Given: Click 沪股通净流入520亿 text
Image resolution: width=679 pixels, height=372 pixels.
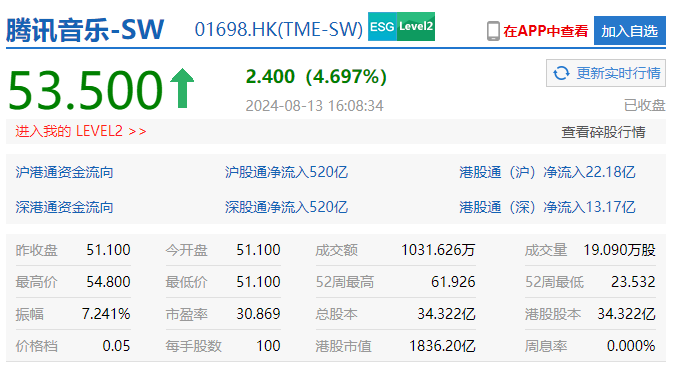Looking at the screenshot, I should pyautogui.click(x=286, y=172).
